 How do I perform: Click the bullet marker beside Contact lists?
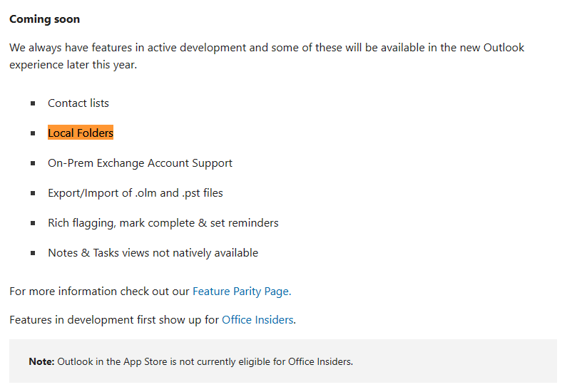[x=33, y=103]
